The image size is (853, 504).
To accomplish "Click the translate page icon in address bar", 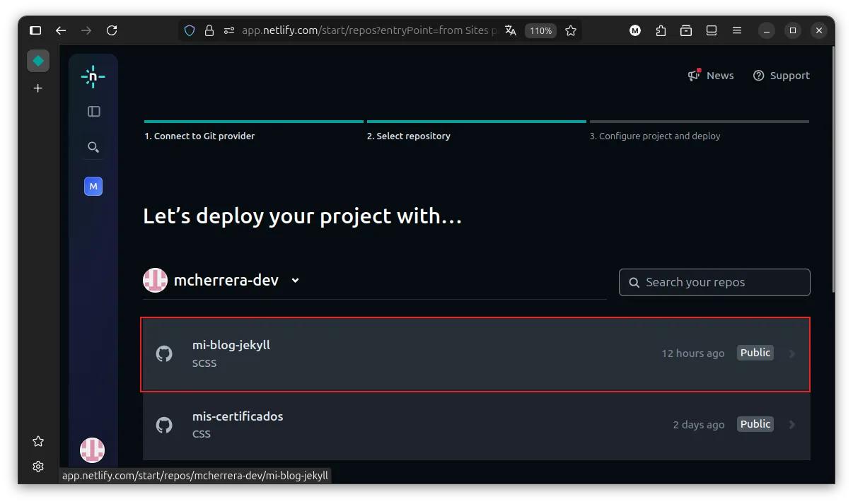I will pyautogui.click(x=511, y=30).
